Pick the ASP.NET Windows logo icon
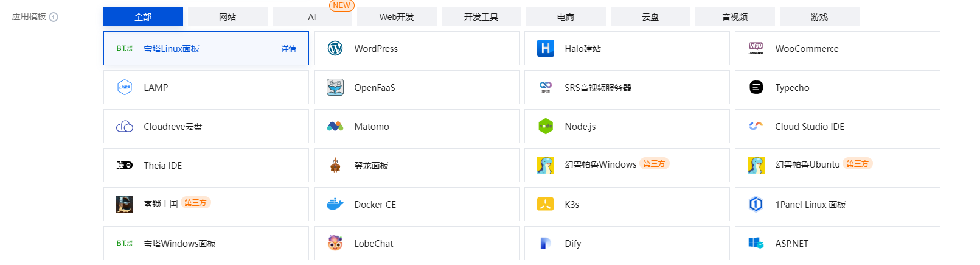The image size is (980, 265). pyautogui.click(x=756, y=243)
